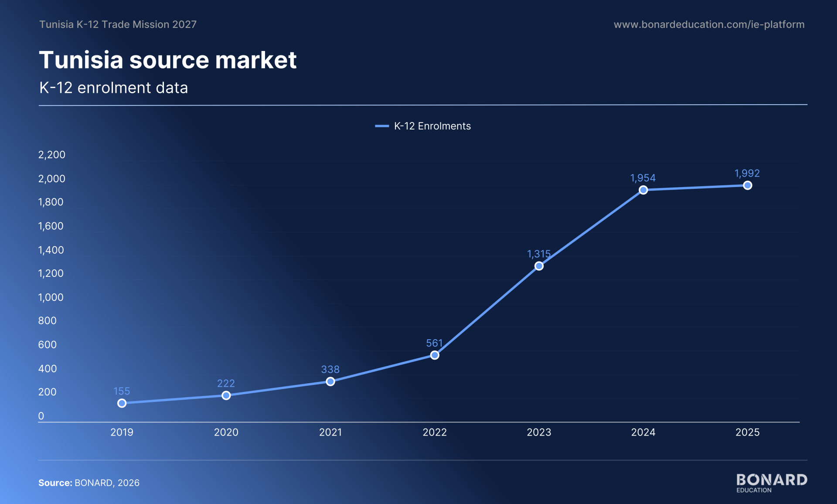The image size is (837, 504).
Task: Click the 1,000 y-axis label
Action: [51, 297]
